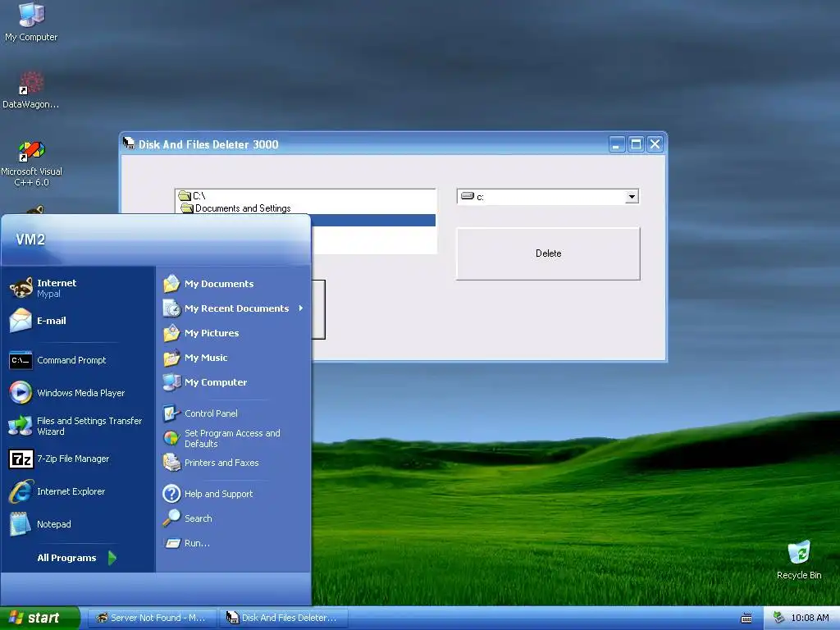The width and height of the screenshot is (840, 630).
Task: Select the Recycle Bin on desktop
Action: (x=799, y=560)
